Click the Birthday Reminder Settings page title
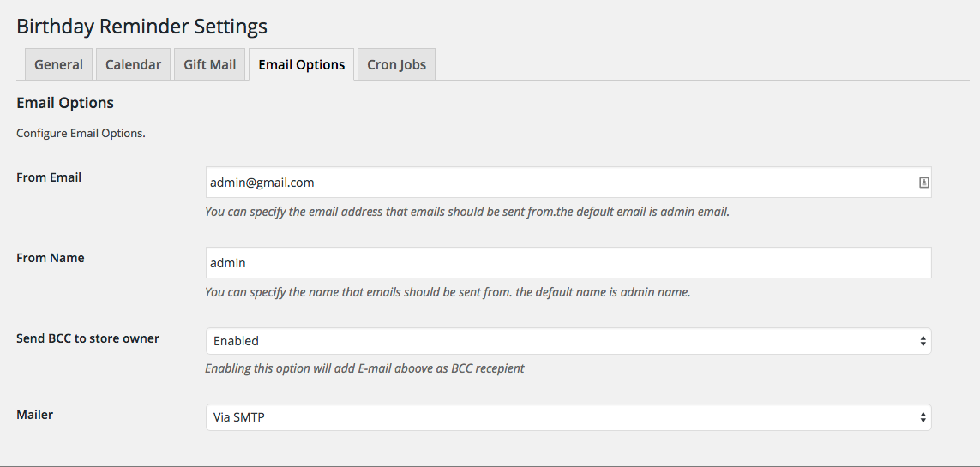 [x=142, y=27]
